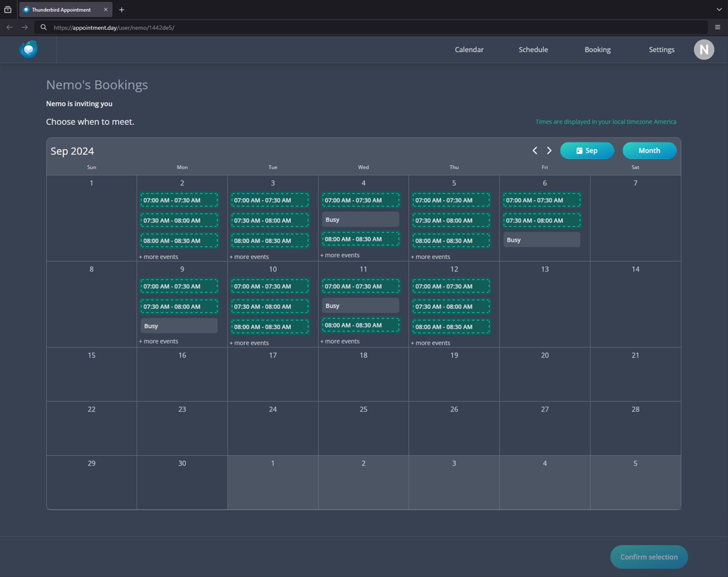728x577 pixels.
Task: Select the Month view toggle button
Action: click(649, 151)
